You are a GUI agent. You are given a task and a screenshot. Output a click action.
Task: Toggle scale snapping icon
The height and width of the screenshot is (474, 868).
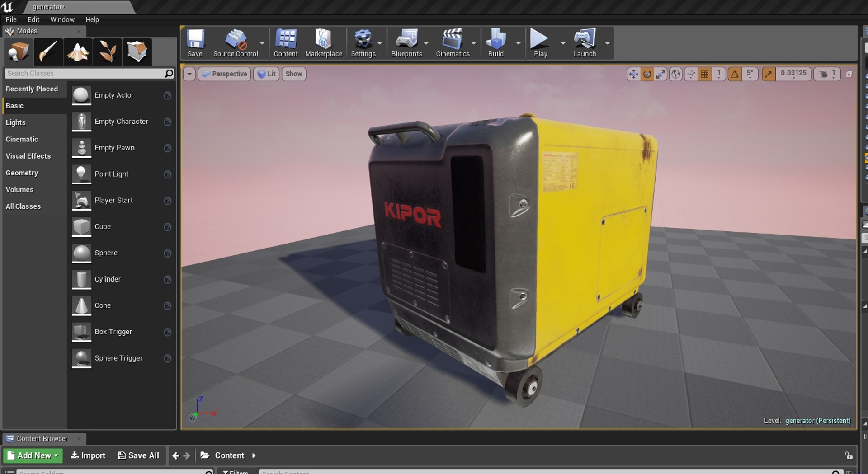click(x=769, y=74)
